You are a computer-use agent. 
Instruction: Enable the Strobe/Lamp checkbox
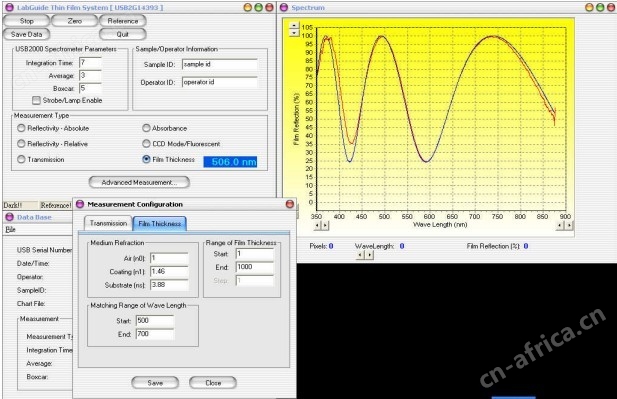click(x=36, y=100)
